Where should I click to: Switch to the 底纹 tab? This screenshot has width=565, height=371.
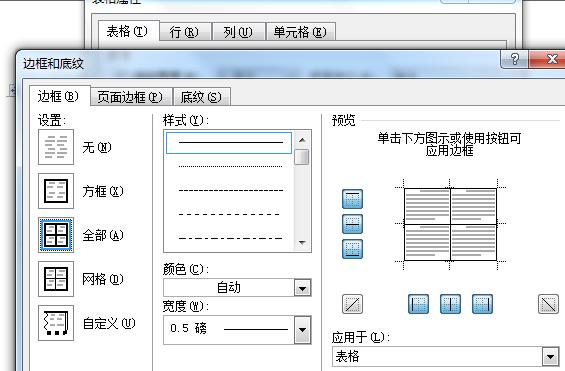click(201, 97)
